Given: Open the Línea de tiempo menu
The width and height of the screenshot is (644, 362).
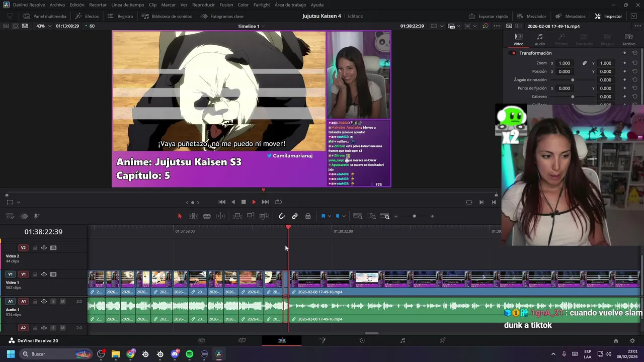Looking at the screenshot, I should [x=127, y=5].
